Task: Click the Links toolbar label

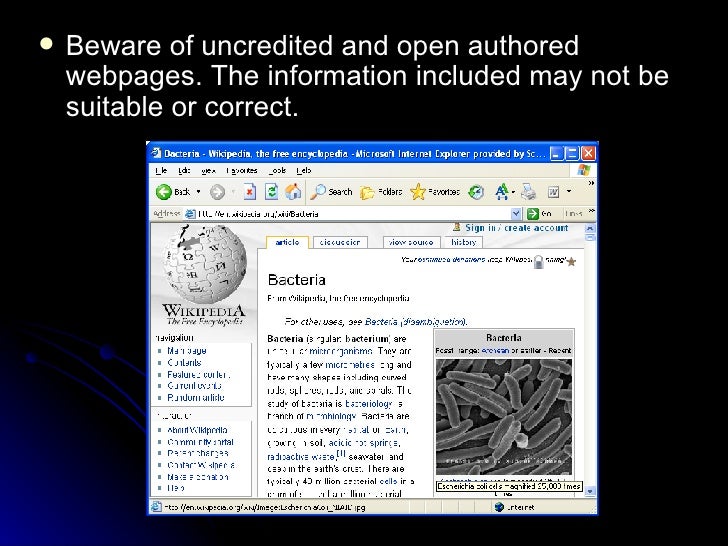Action: 574,214
